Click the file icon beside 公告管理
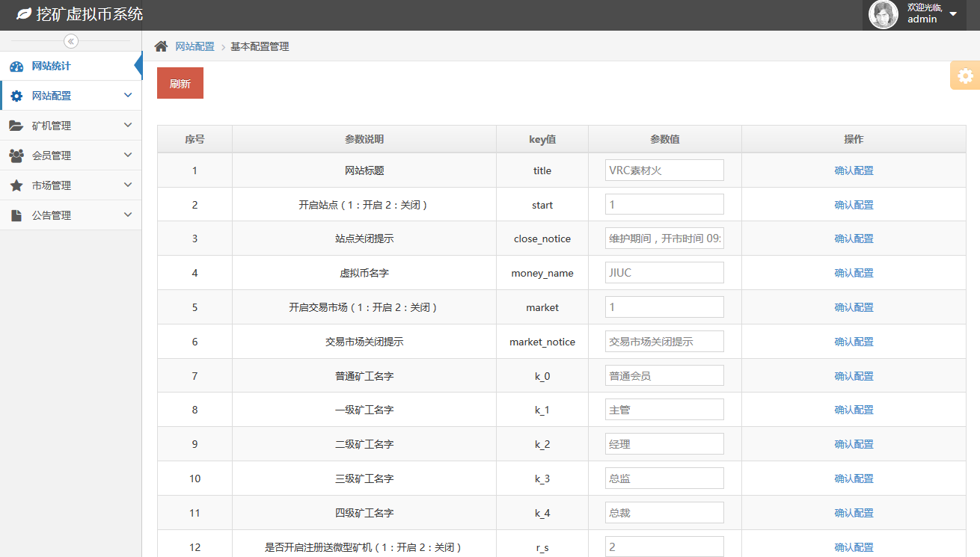The width and height of the screenshot is (980, 557). (16, 216)
